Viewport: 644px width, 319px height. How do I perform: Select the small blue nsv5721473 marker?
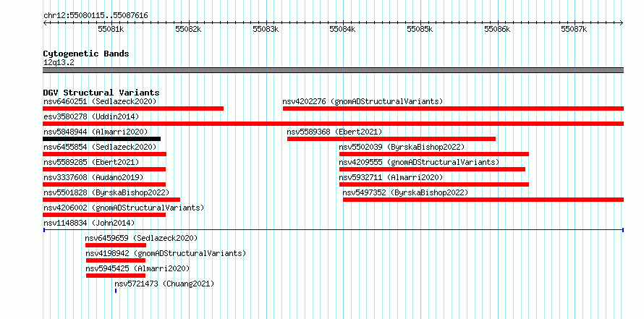point(116,291)
